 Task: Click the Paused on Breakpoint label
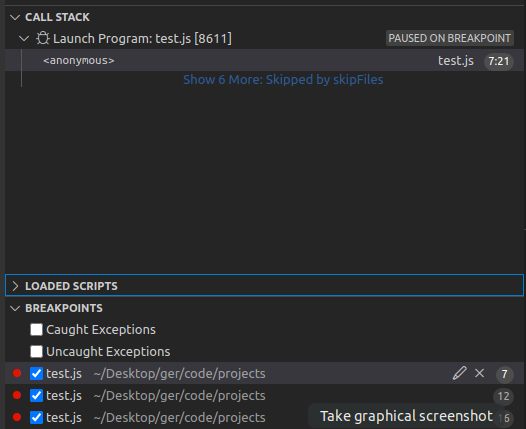click(x=450, y=38)
